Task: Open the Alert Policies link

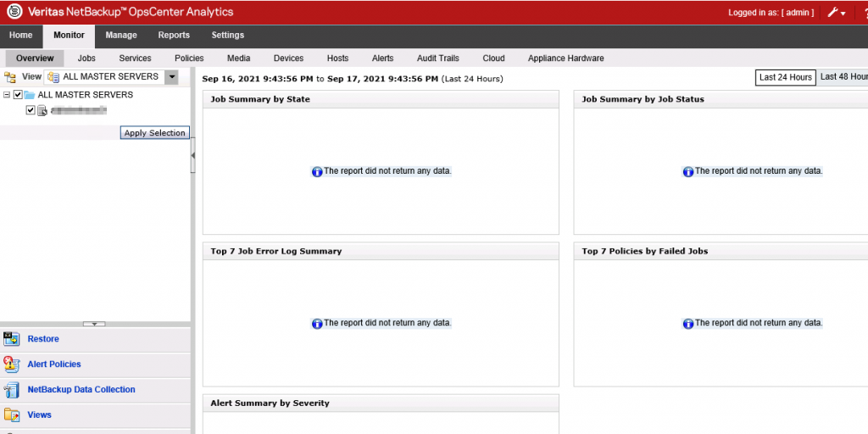Action: click(54, 364)
